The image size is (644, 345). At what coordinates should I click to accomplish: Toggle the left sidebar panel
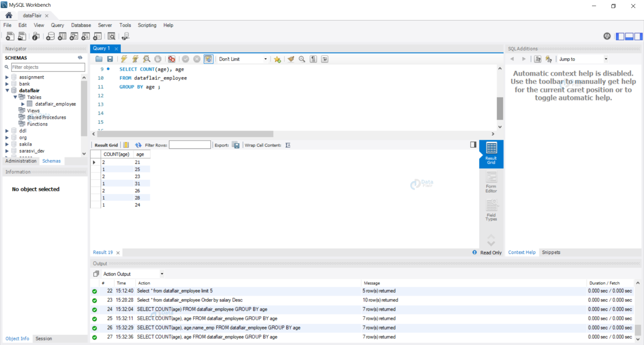point(620,36)
